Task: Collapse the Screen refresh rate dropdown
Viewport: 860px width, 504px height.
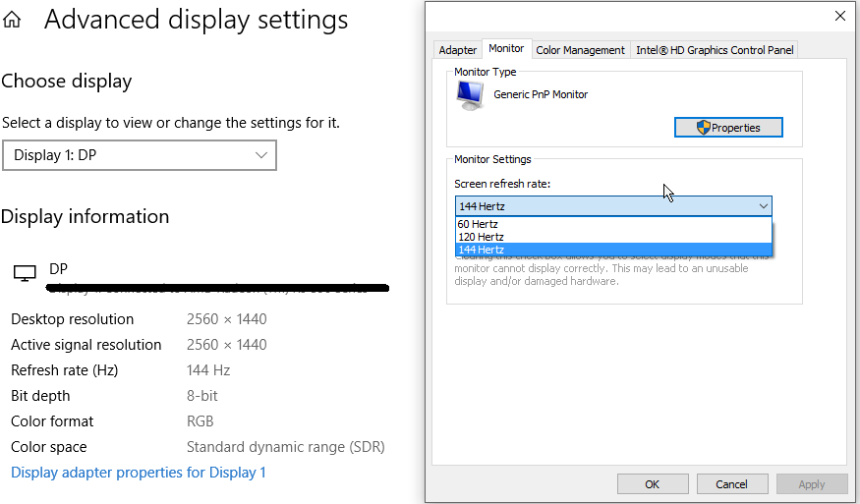Action: [x=763, y=206]
